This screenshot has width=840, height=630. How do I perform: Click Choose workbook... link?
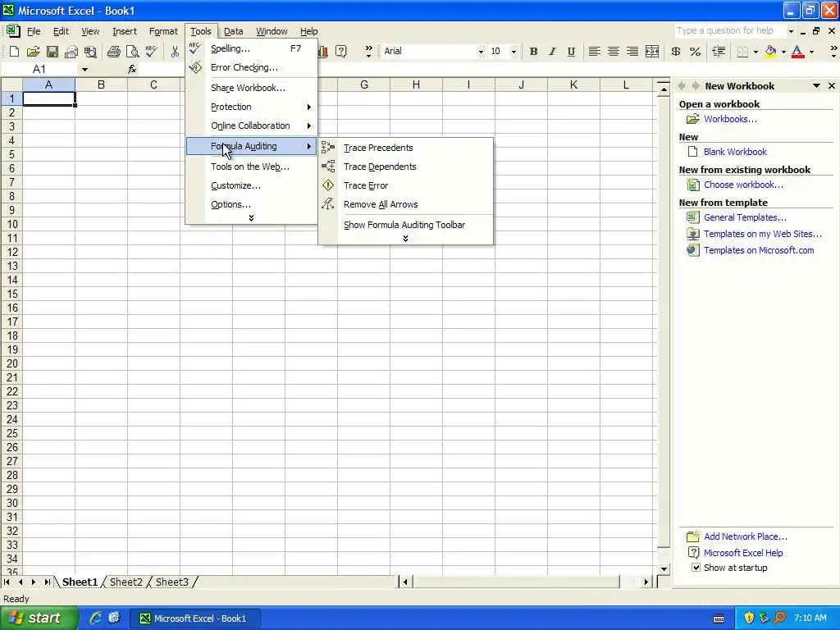click(x=743, y=185)
